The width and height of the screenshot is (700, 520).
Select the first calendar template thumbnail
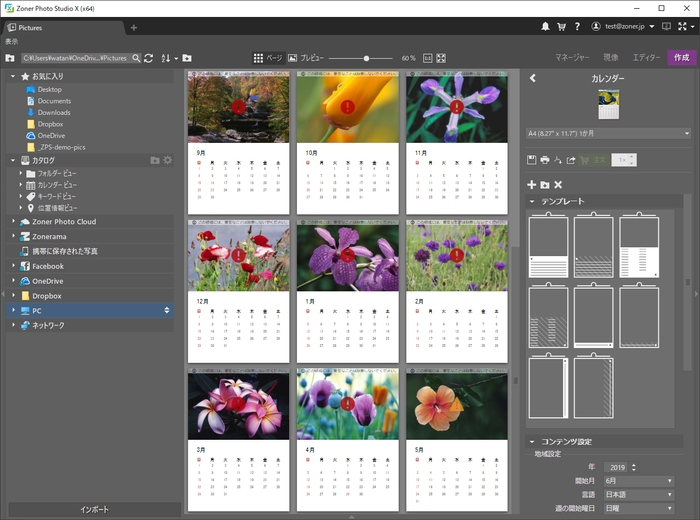[548, 247]
